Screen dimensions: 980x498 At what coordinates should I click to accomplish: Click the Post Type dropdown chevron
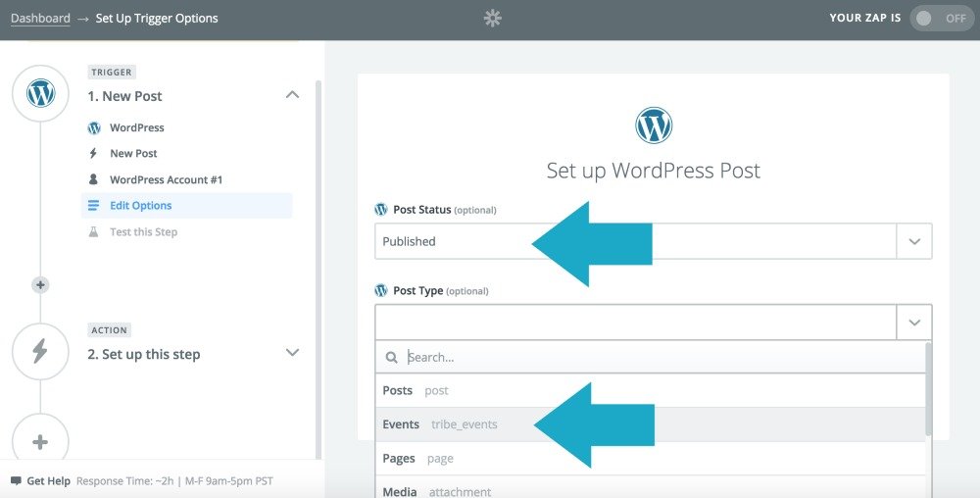[x=914, y=323]
